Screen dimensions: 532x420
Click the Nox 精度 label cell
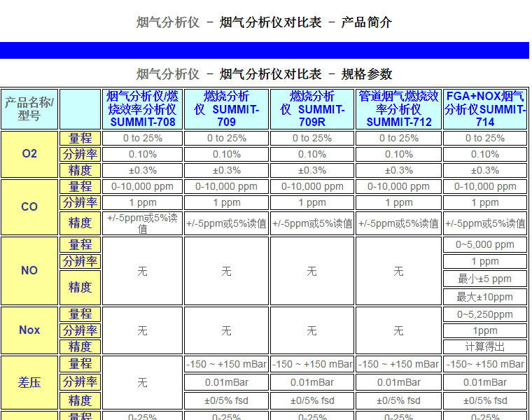click(x=80, y=346)
